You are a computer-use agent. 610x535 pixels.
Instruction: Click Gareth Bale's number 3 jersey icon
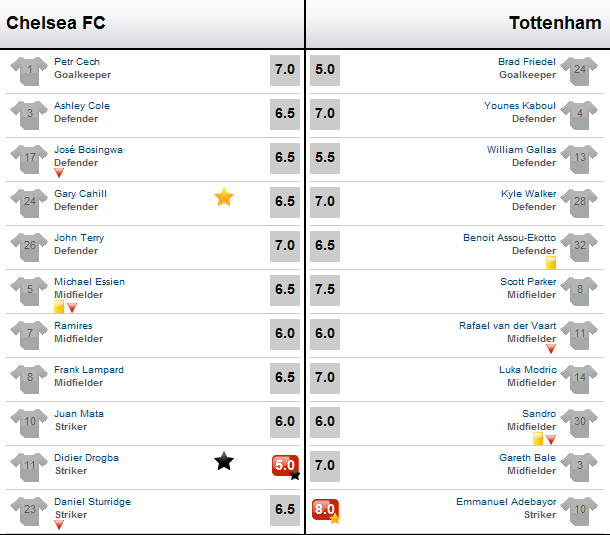click(579, 467)
